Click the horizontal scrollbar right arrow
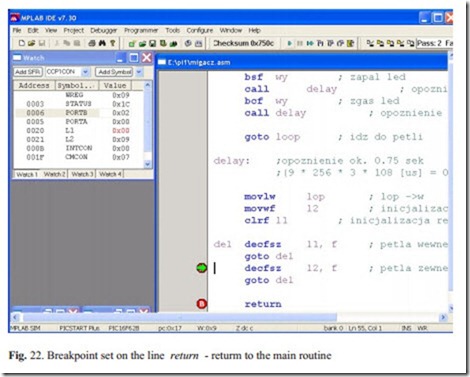This screenshot has height=377, width=470. (443, 317)
